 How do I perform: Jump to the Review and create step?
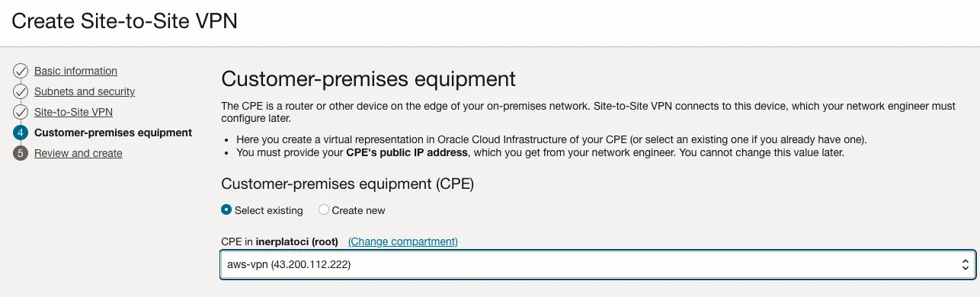[x=78, y=153]
